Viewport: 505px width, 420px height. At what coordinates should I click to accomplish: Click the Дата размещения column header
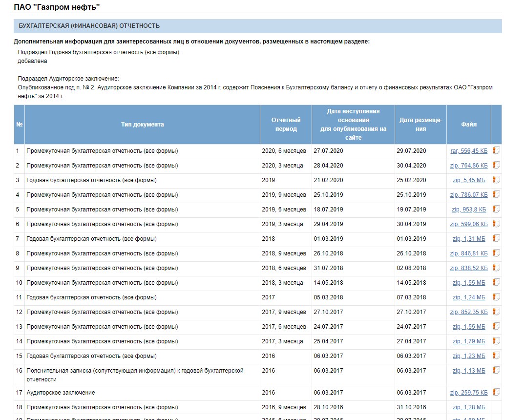(x=421, y=125)
